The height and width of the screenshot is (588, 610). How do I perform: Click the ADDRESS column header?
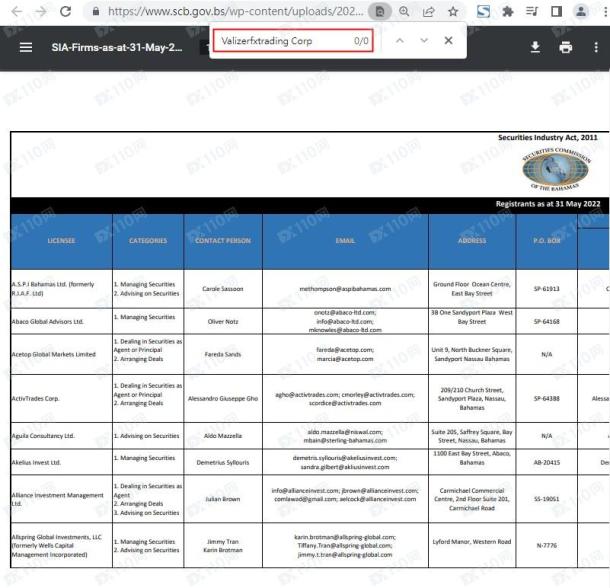pyautogui.click(x=472, y=241)
